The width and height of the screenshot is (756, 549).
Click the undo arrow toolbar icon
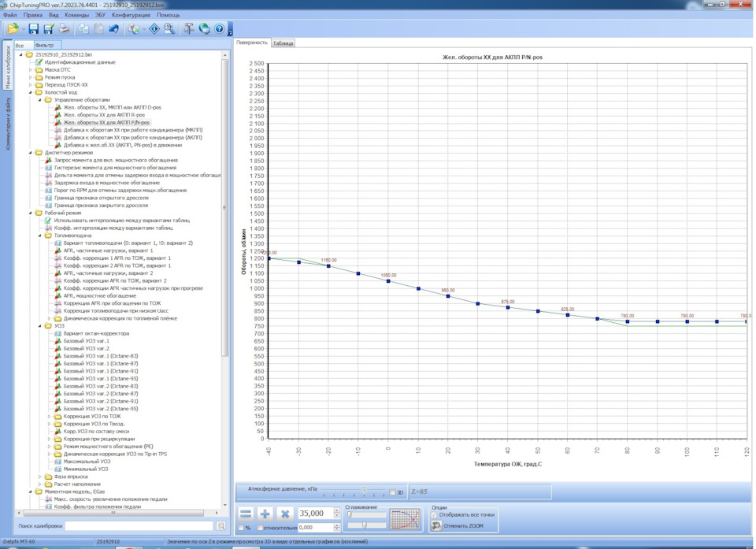pos(114,29)
